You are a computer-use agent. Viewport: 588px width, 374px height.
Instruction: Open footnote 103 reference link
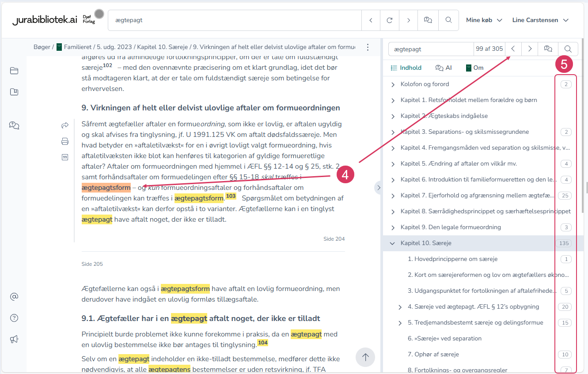231,196
